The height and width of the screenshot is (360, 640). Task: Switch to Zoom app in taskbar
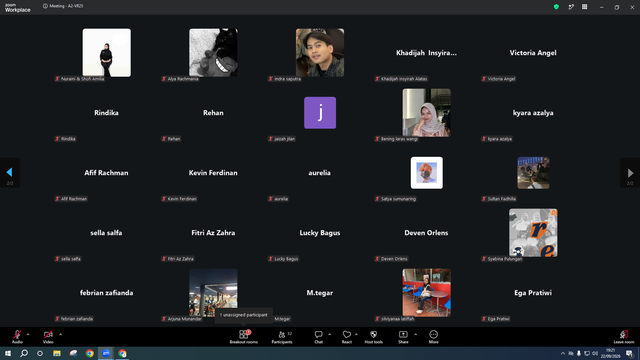point(106,353)
